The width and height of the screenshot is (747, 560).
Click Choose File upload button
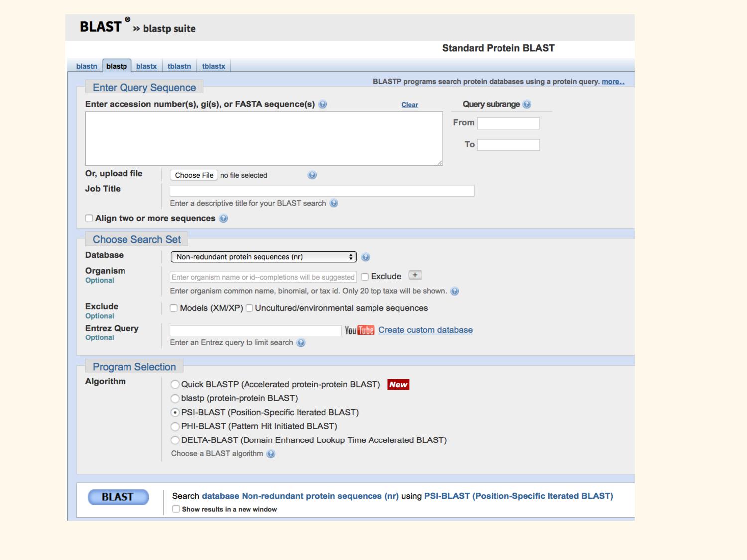194,175
